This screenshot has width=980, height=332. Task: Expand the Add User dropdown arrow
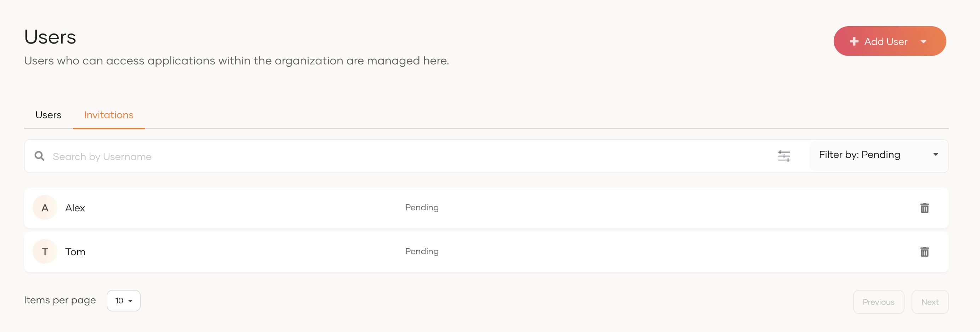coord(923,41)
